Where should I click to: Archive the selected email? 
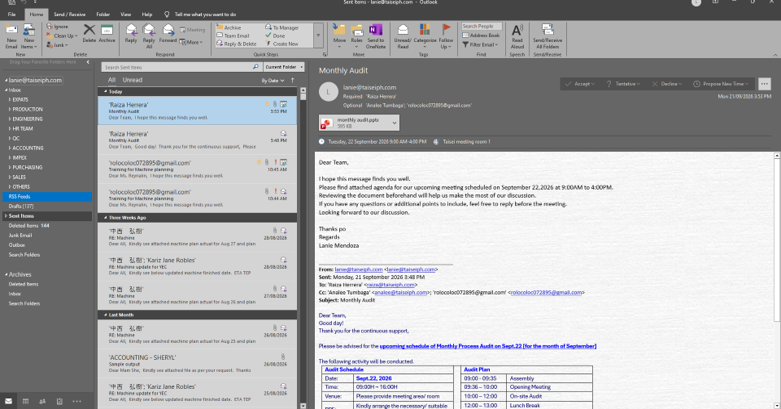pos(107,34)
